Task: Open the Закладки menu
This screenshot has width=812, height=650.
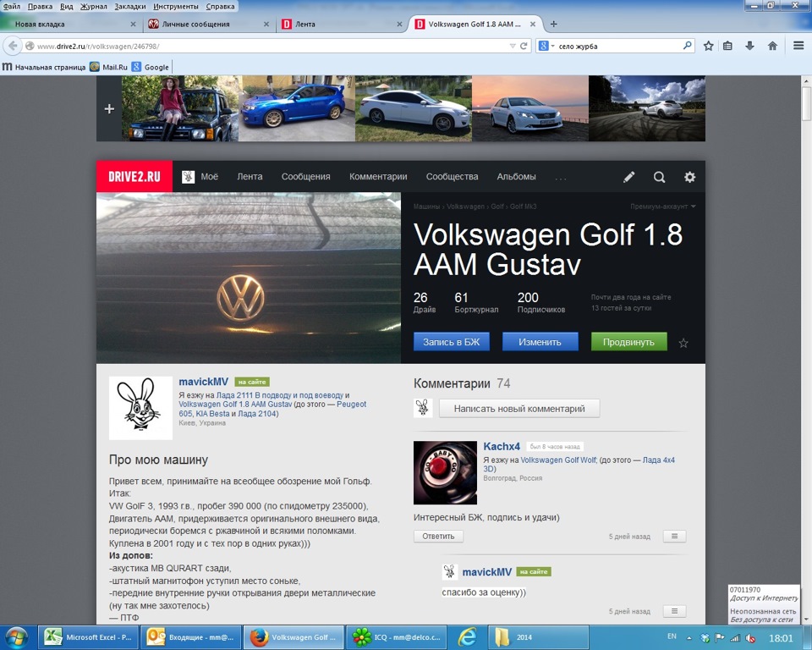Action: tap(130, 6)
